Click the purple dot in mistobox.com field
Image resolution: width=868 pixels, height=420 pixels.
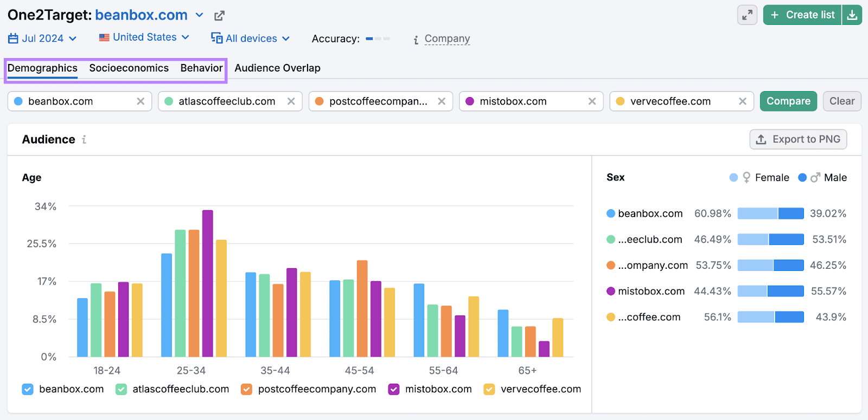click(470, 101)
